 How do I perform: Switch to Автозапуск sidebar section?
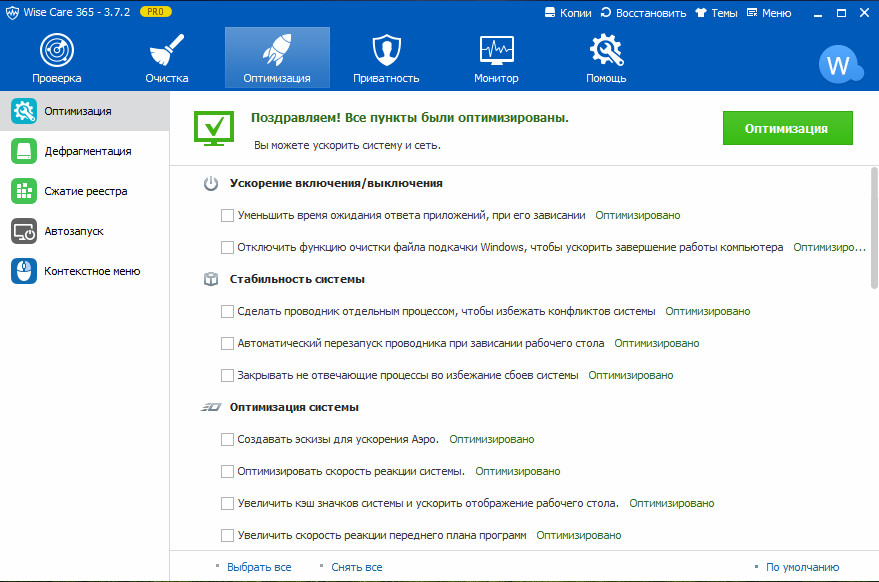coord(85,231)
